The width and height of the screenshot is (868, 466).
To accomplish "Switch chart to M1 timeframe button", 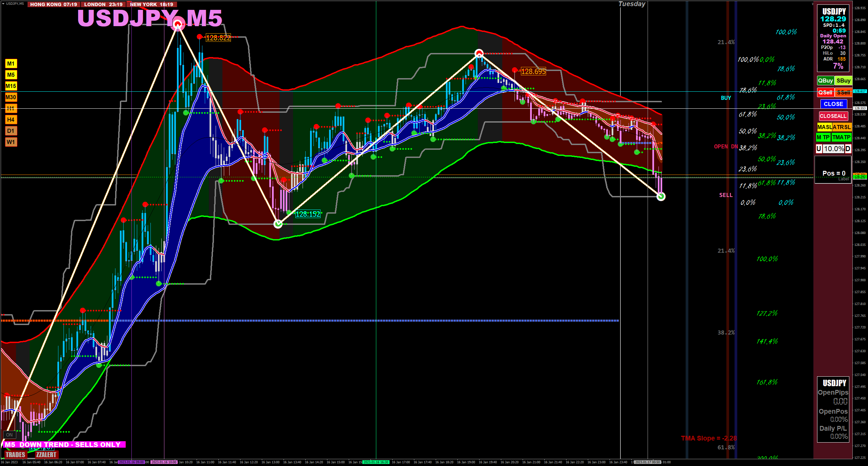I will 11,64.
